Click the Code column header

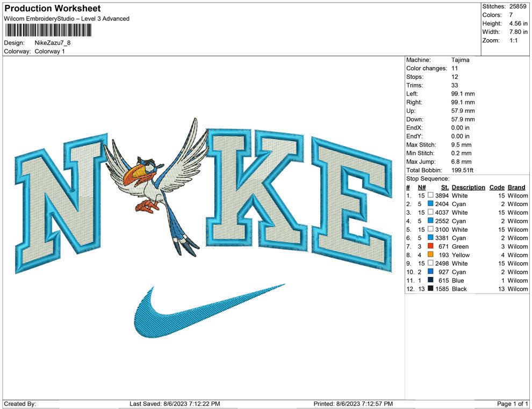(497, 187)
